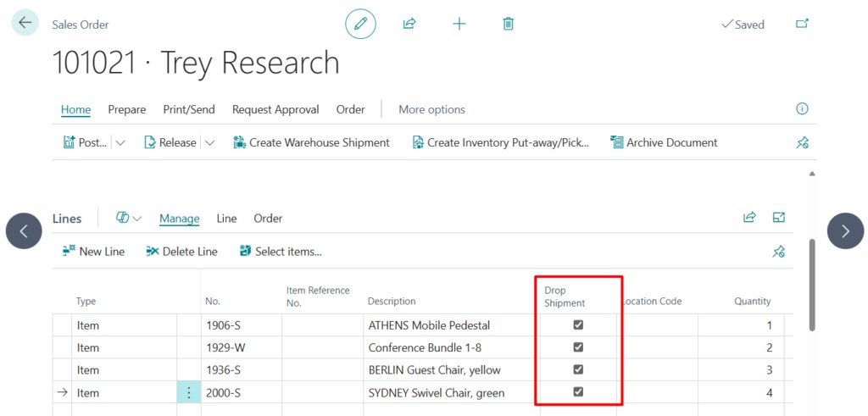Open row menu for 2000-S line
The height and width of the screenshot is (416, 868).
(x=189, y=393)
